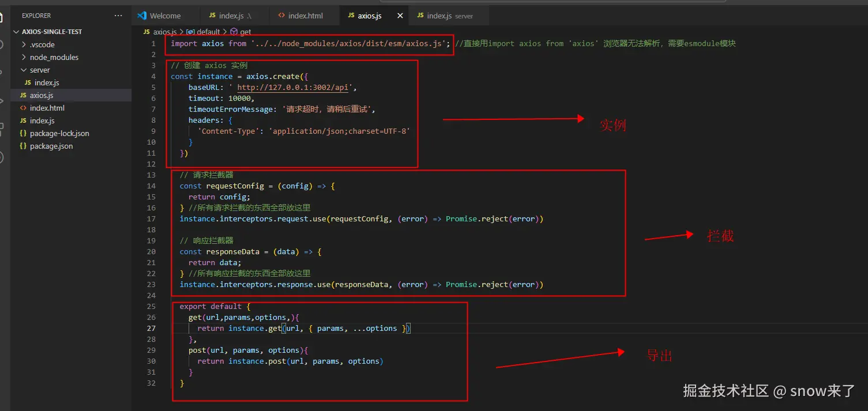Click the import axios statement on line 1

(x=310, y=43)
